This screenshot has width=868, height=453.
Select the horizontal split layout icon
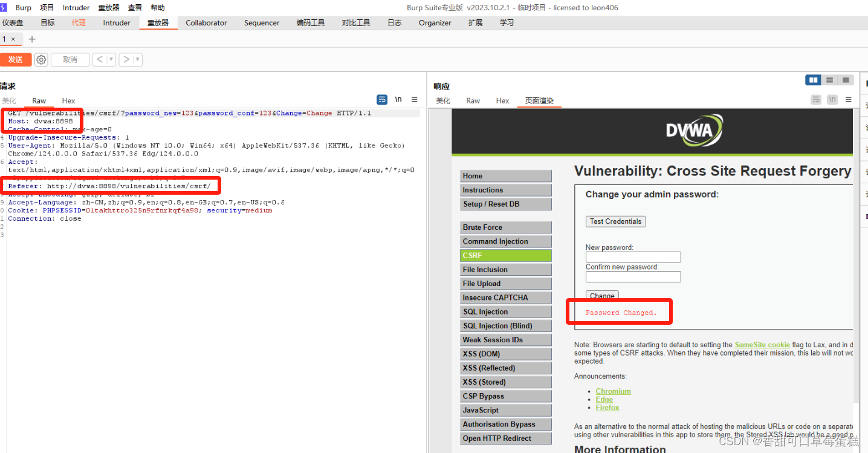tap(829, 79)
